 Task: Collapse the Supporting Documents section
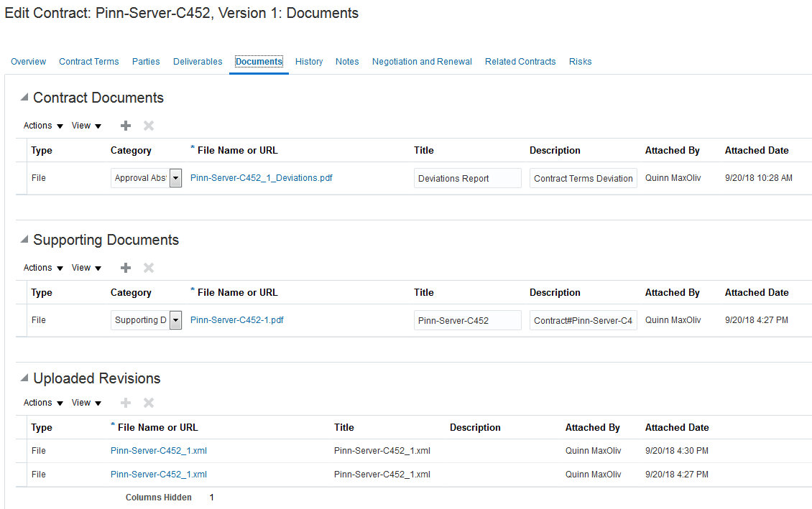[x=24, y=240]
